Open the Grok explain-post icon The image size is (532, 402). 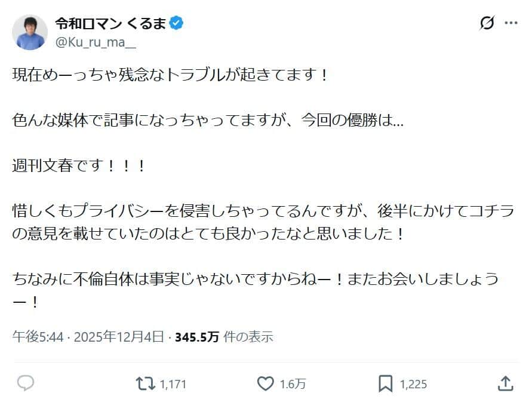(487, 24)
